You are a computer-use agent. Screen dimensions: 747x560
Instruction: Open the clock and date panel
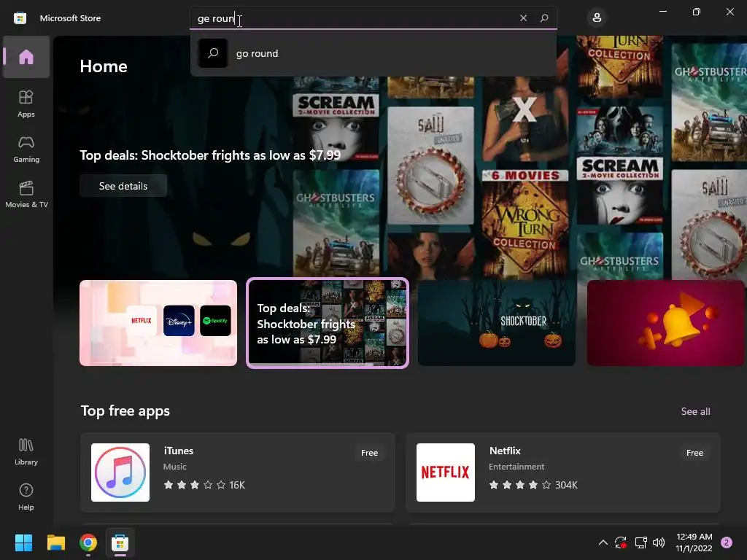click(694, 542)
